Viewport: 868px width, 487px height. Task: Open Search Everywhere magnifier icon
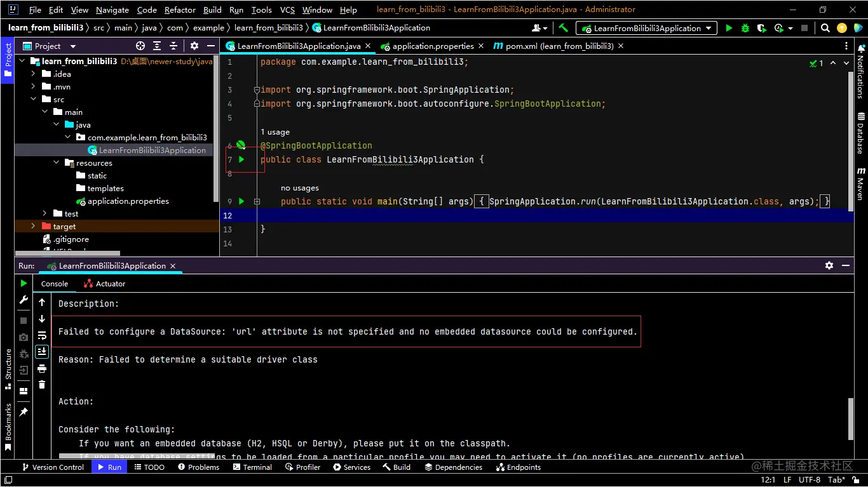click(x=825, y=28)
